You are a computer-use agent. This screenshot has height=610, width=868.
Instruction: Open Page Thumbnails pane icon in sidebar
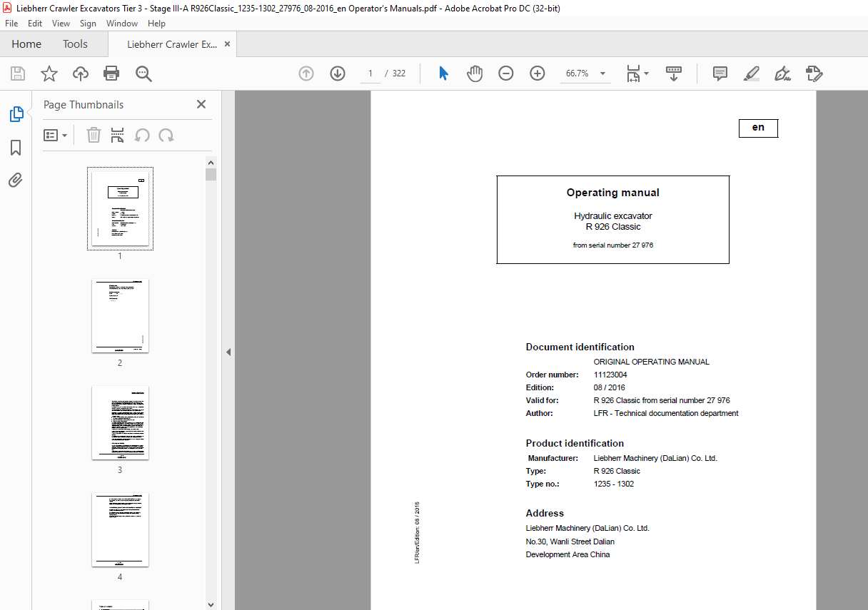pos(16,114)
